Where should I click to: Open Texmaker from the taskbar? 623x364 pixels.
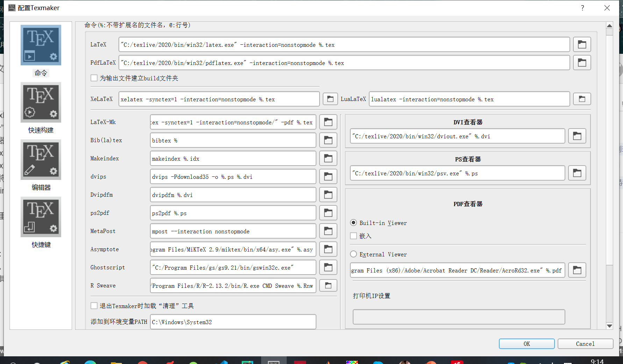coord(274,362)
